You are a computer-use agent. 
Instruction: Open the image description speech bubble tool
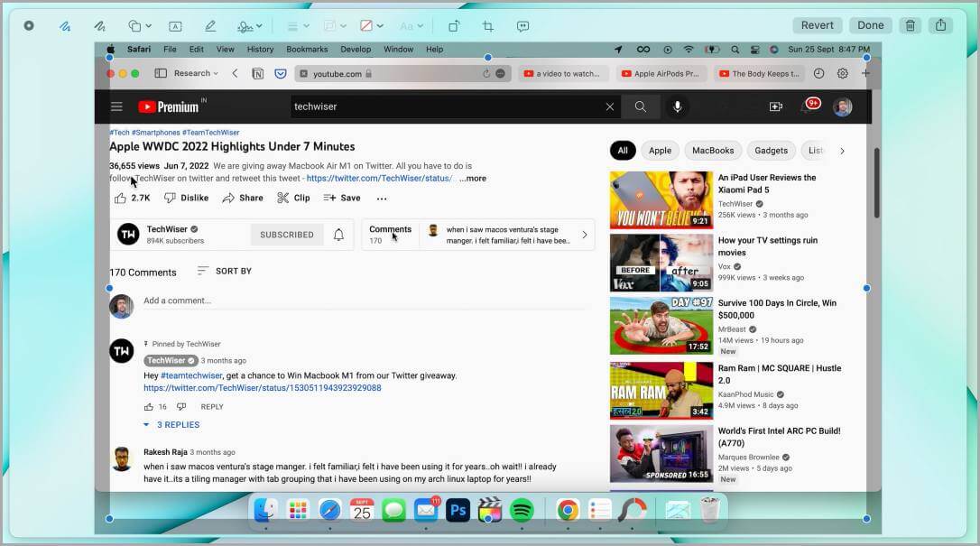coord(523,26)
